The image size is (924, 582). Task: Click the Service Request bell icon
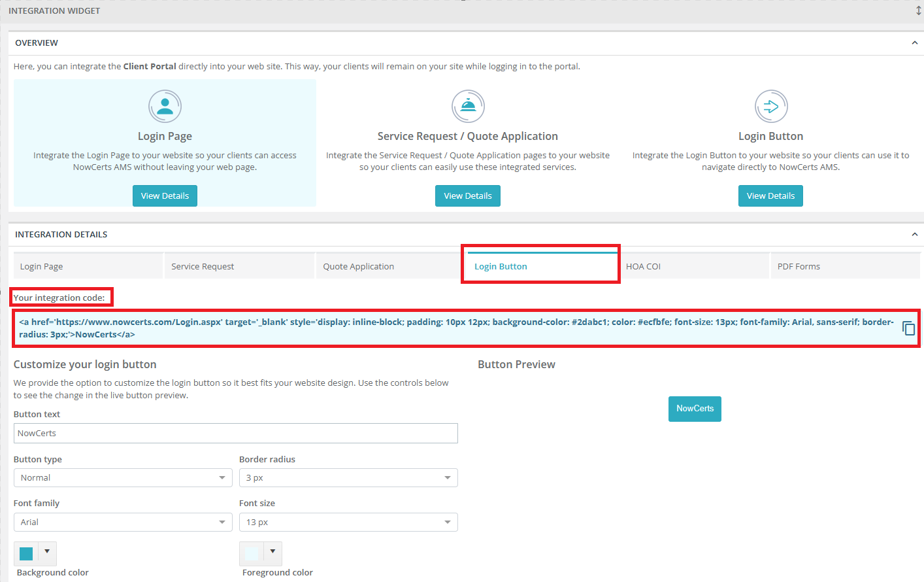click(468, 106)
